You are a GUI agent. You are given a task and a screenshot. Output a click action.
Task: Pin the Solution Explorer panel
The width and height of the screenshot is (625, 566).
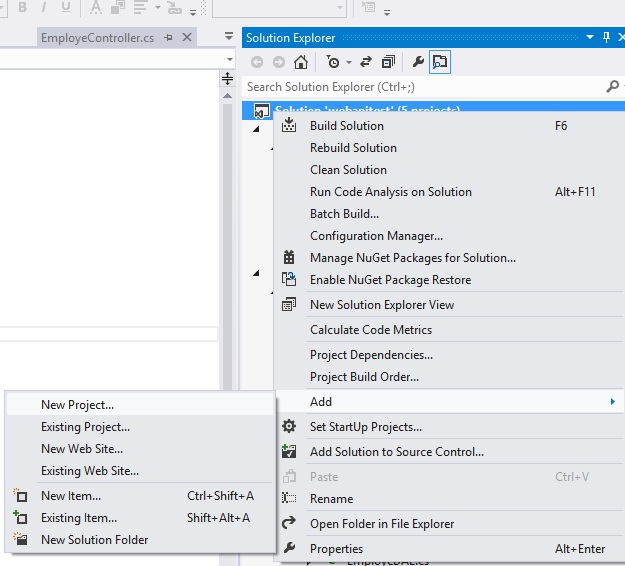coord(606,37)
